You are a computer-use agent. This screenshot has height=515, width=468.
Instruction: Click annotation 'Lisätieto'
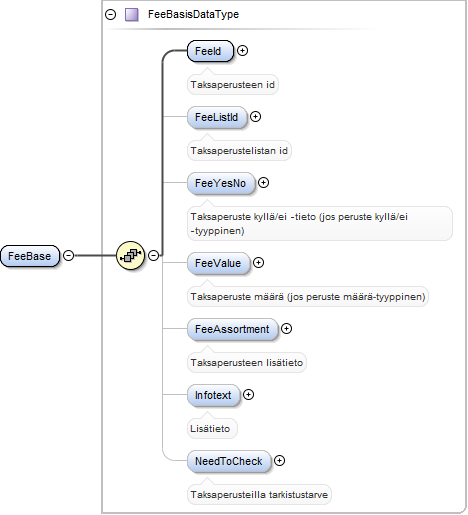point(212,429)
